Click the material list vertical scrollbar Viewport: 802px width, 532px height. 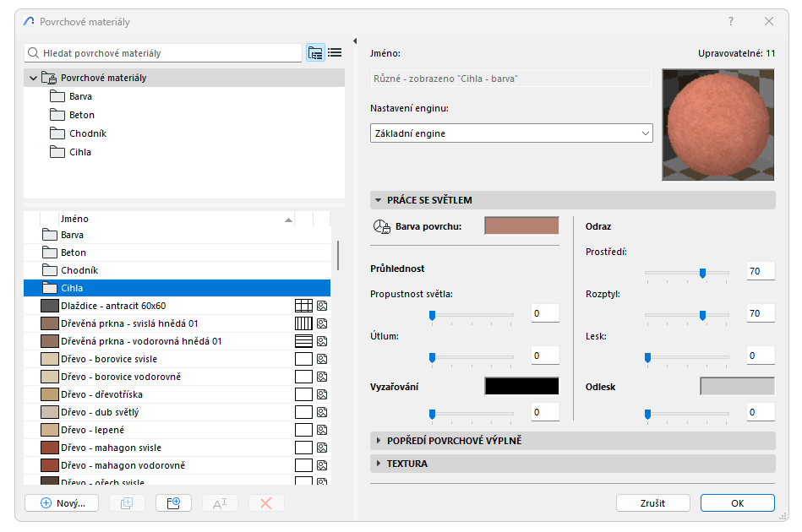337,256
